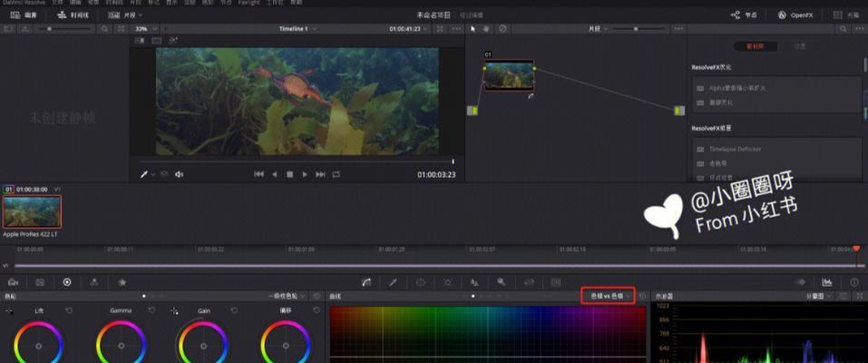Open the Key palette
Image resolution: width=868 pixels, height=363 pixels.
point(502,282)
